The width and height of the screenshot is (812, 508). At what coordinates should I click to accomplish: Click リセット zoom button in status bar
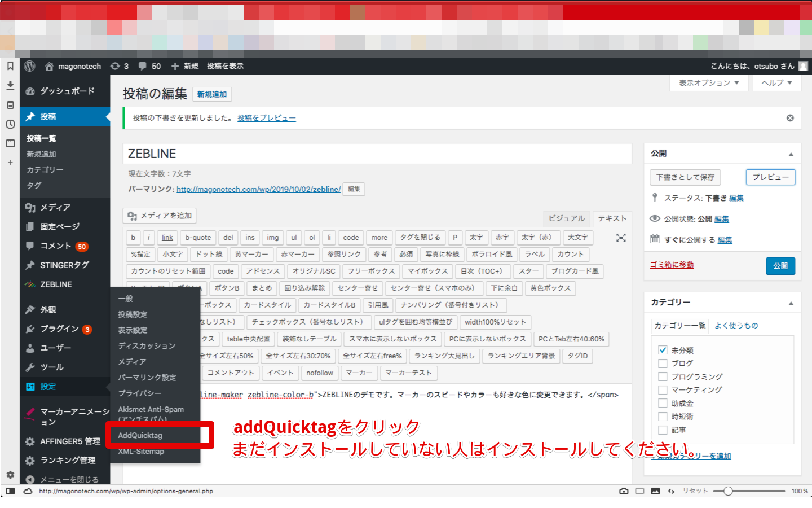tap(695, 491)
